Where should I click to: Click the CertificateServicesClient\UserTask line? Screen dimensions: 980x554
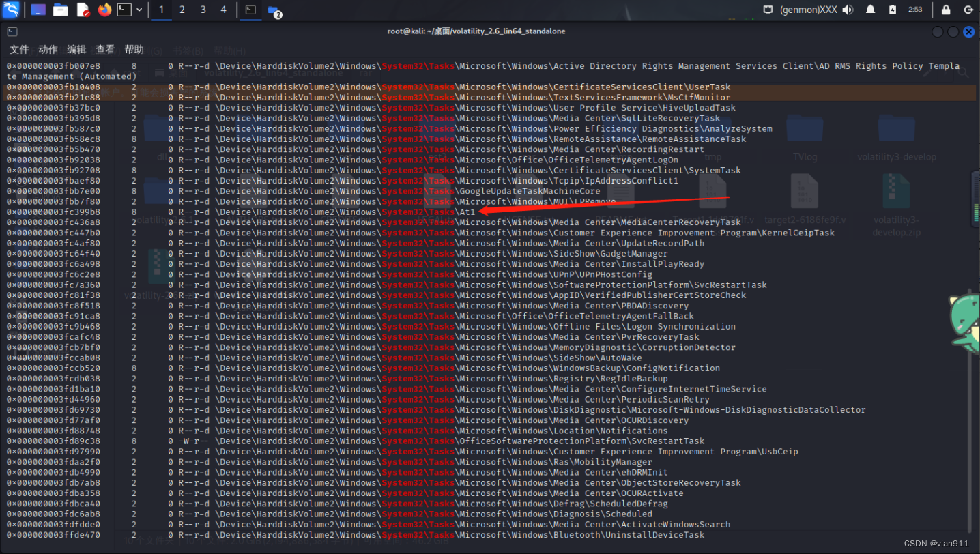(x=369, y=87)
